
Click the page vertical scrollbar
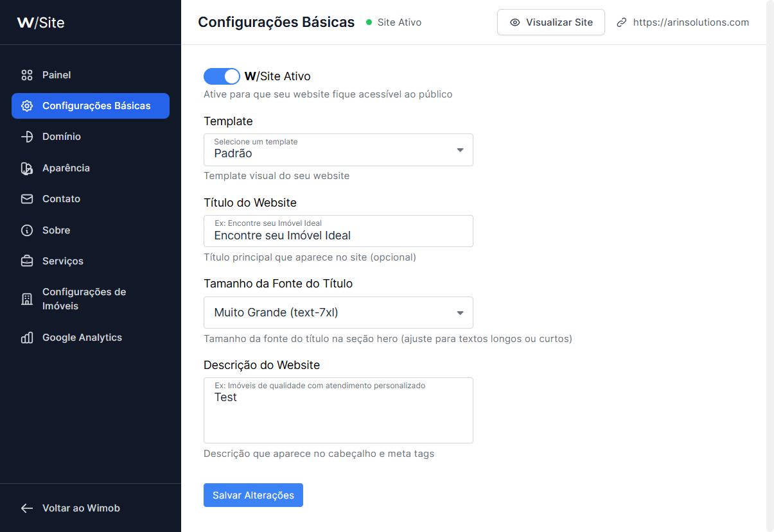[770, 266]
